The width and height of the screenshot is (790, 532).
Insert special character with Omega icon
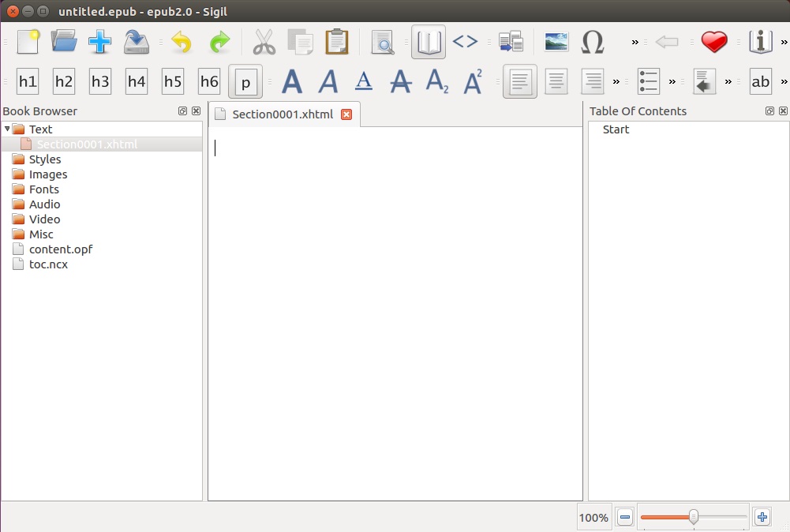click(593, 42)
